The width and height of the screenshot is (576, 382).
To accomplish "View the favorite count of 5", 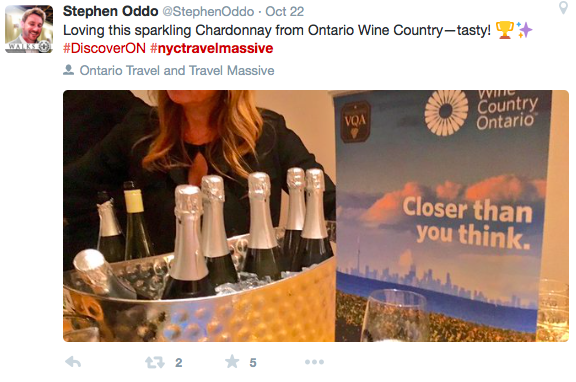I will point(253,363).
